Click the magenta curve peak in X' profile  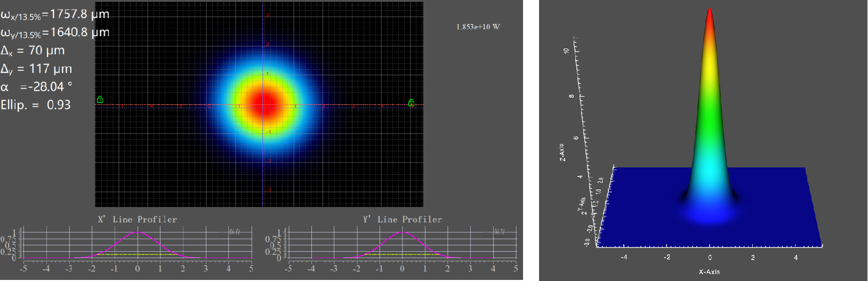pos(138,232)
